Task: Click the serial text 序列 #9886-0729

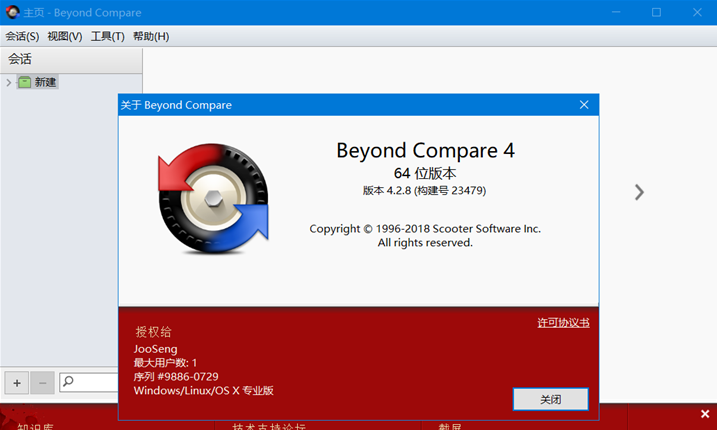Action: (x=176, y=376)
